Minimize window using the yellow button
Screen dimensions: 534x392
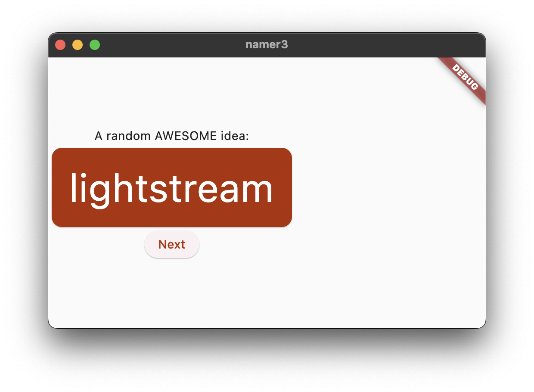(x=78, y=45)
